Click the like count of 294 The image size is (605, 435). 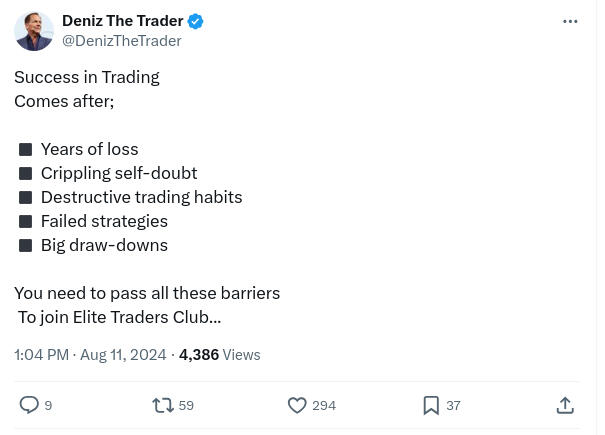coord(324,405)
